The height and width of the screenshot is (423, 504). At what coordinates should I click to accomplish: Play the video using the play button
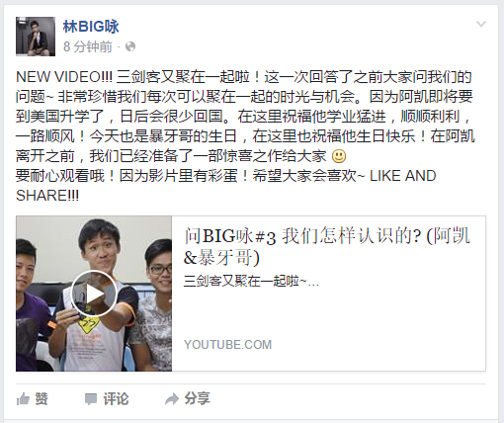pos(94,294)
